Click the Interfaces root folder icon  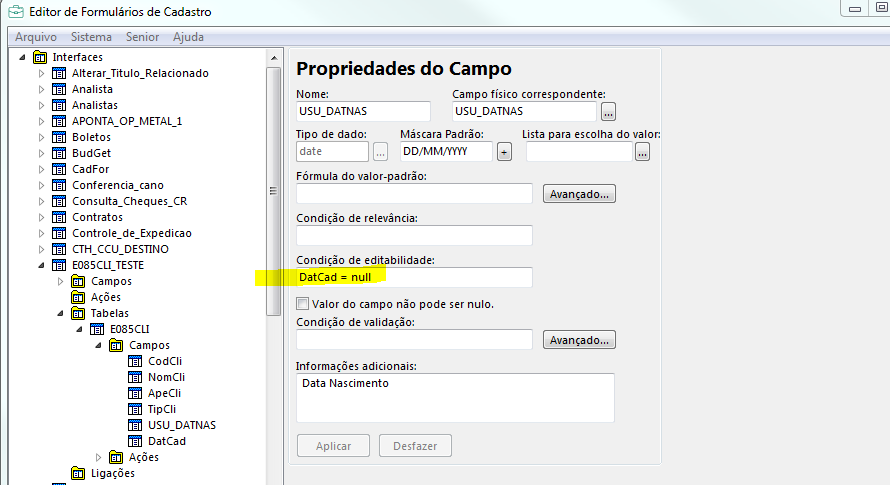click(x=40, y=57)
